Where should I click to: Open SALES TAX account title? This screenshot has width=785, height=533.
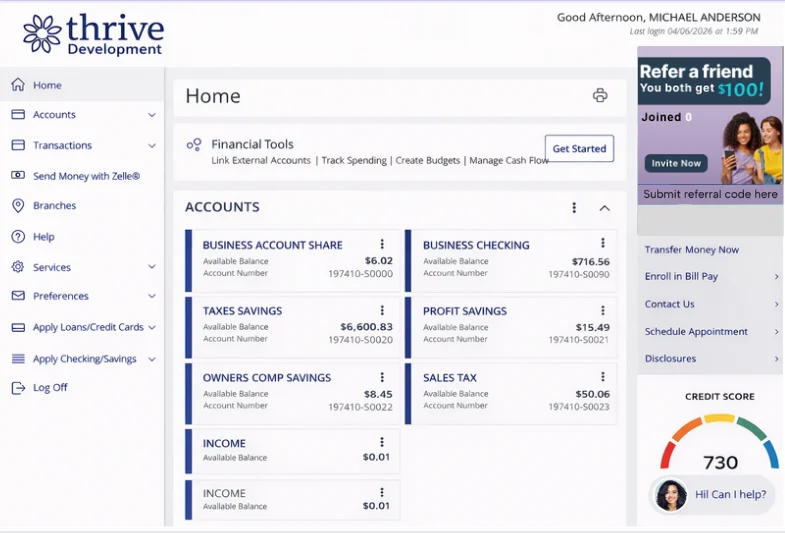point(450,378)
